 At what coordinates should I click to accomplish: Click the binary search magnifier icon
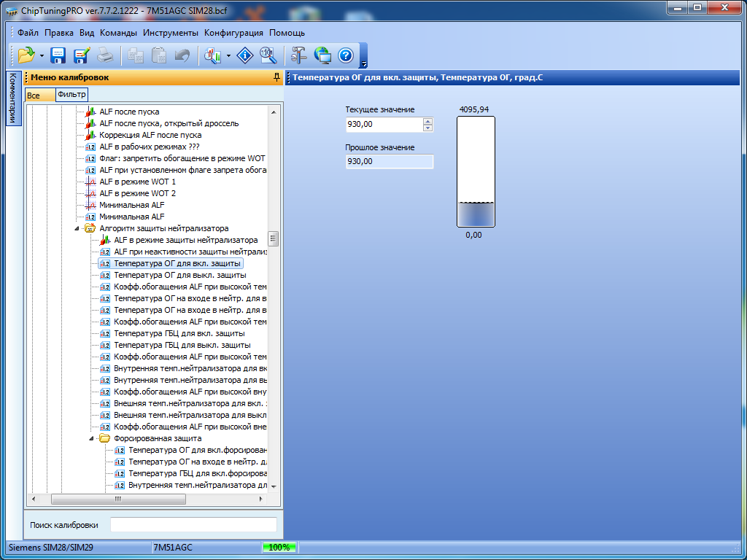[x=268, y=55]
